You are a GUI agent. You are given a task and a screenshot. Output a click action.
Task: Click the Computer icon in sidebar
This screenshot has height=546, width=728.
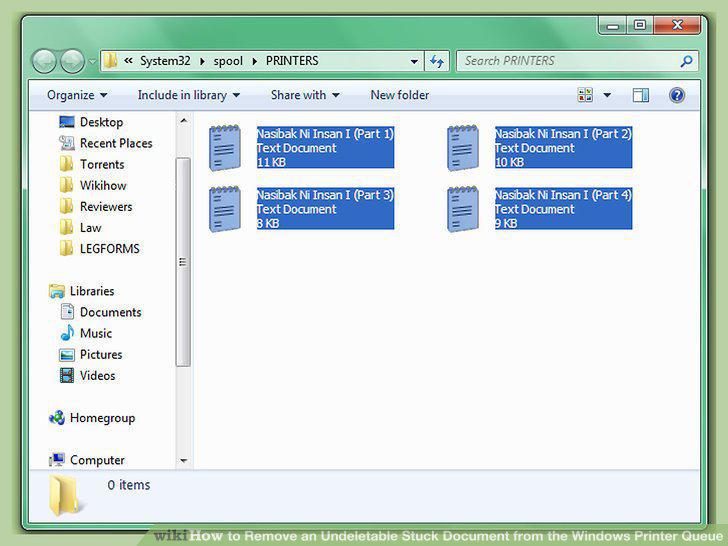[57, 460]
